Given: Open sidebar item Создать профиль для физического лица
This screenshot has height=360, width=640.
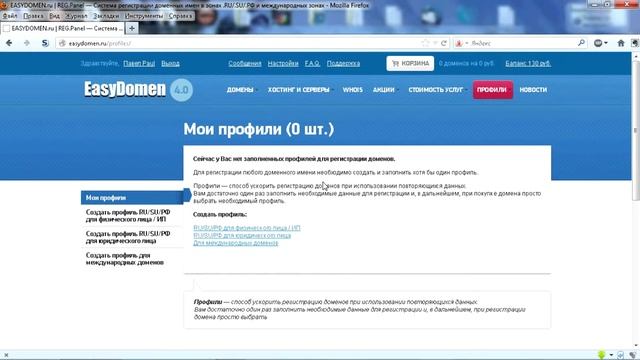Looking at the screenshot, I should click(128, 216).
